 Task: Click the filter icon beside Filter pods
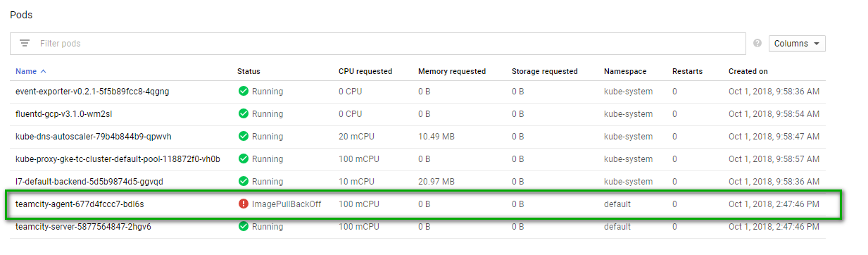pos(25,44)
